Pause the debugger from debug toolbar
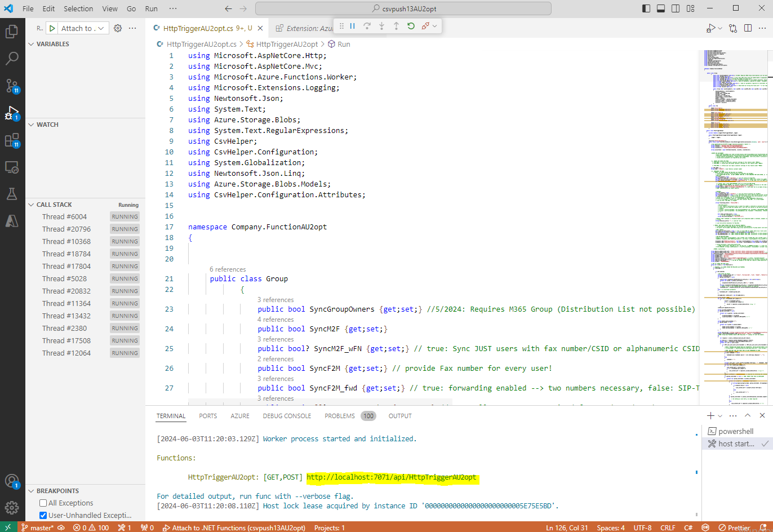Viewport: 773px width, 532px height. [353, 26]
